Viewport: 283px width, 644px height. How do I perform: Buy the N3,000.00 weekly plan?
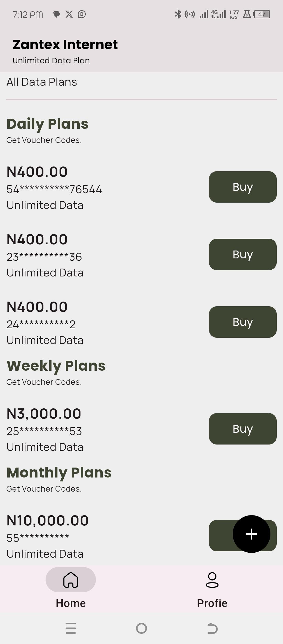(x=243, y=429)
